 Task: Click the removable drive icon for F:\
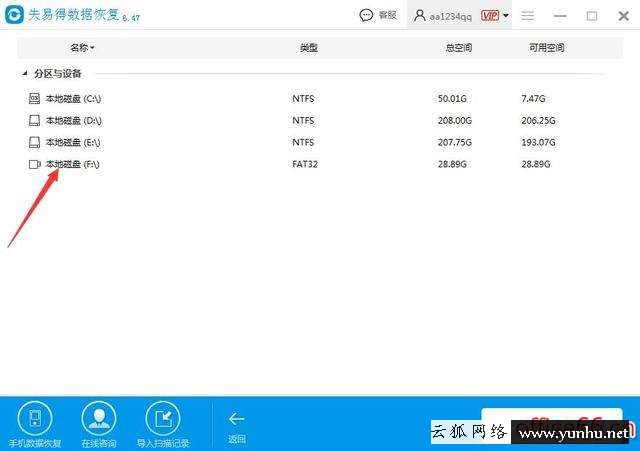(x=34, y=164)
